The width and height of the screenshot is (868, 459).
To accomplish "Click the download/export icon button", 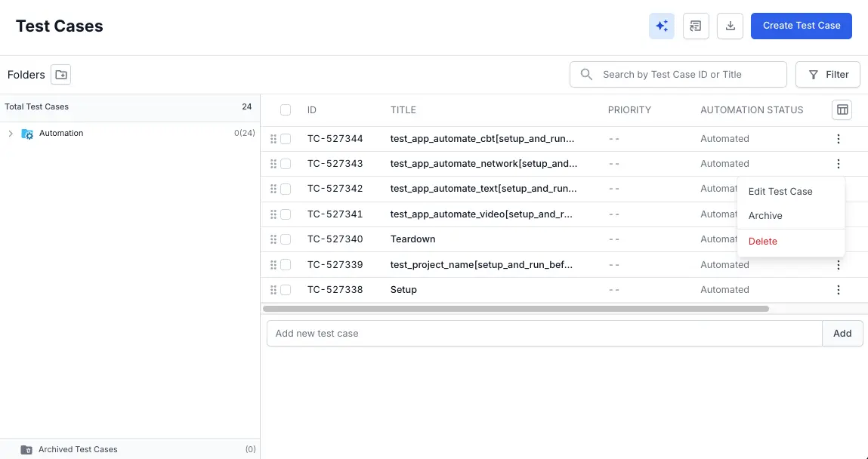I will coord(730,26).
